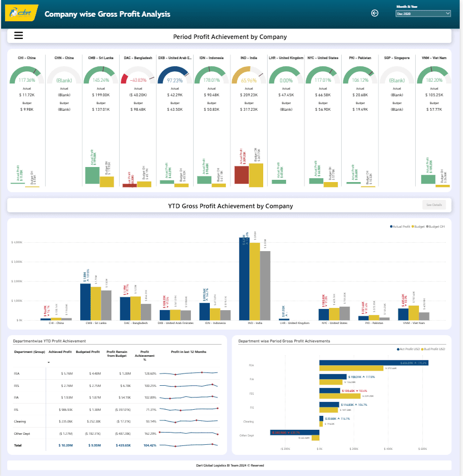The image size is (463, 476).
Task: Sort by Profit Achievement % header
Action: click(x=145, y=356)
